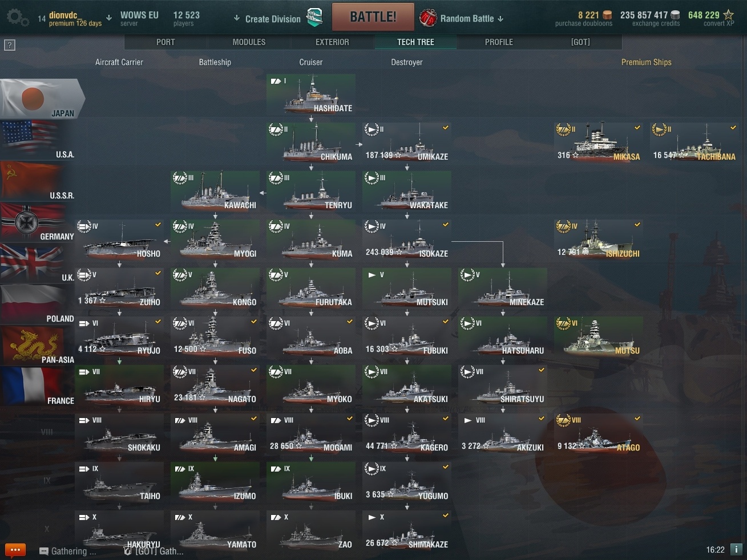Expand the WOWS EU server dropdown
The width and height of the screenshot is (747, 560).
(x=108, y=18)
